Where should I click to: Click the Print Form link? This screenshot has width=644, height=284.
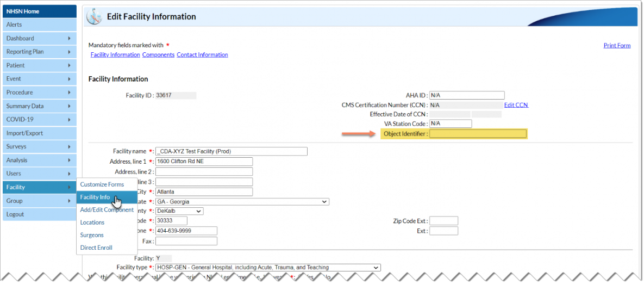(617, 45)
